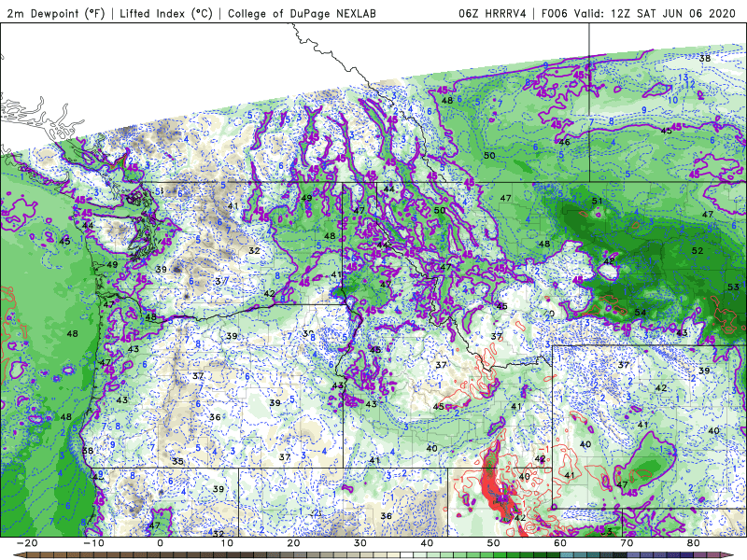The width and height of the screenshot is (747, 560).
Task: Click the 50 label on color scale
Action: point(494,543)
